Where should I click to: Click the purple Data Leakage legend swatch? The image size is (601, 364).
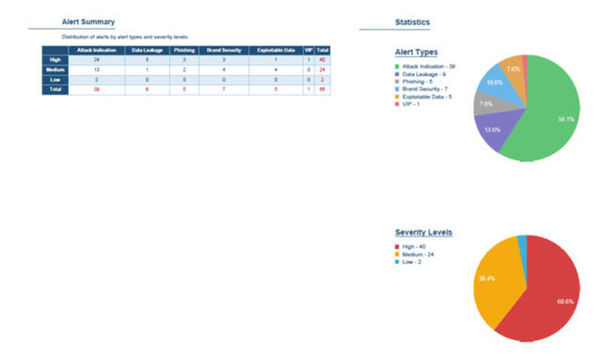pos(398,74)
